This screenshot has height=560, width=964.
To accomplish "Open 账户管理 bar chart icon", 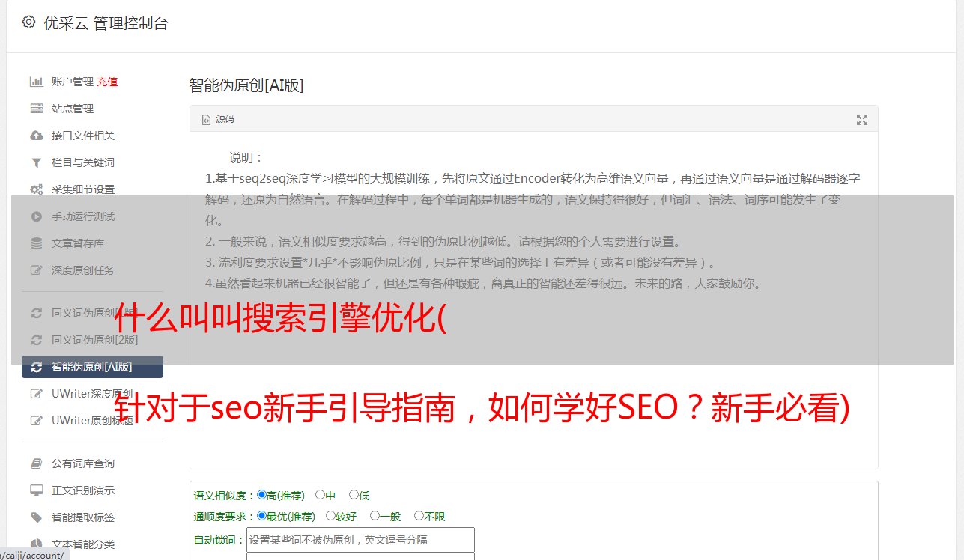I will tap(36, 82).
